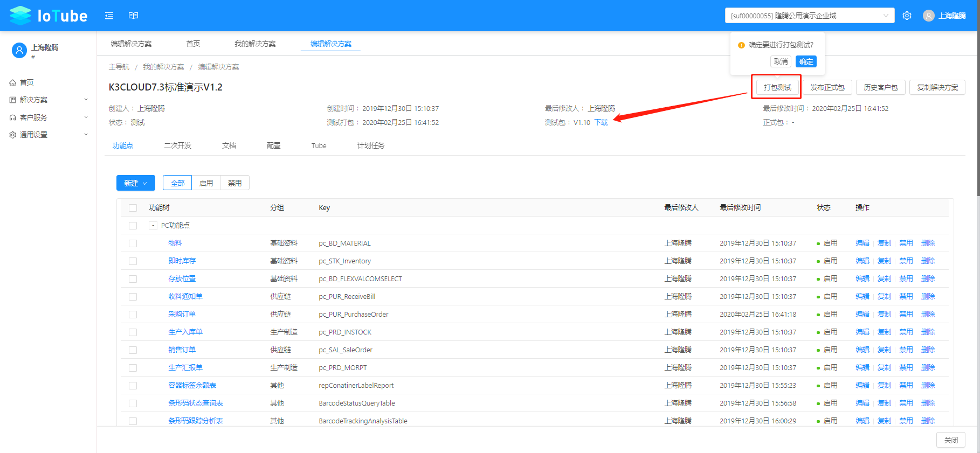Screen dimensions: 980x453
Task: Disable the 收料通知单 function row
Action: [x=906, y=297]
